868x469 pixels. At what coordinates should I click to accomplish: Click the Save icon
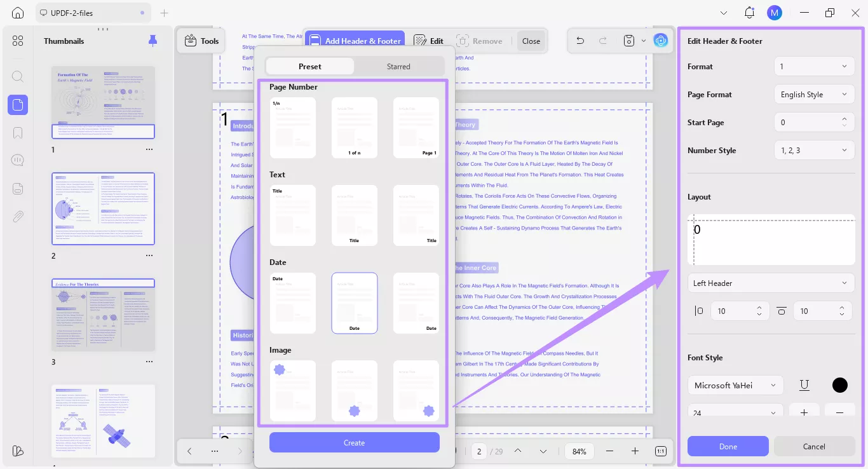628,40
